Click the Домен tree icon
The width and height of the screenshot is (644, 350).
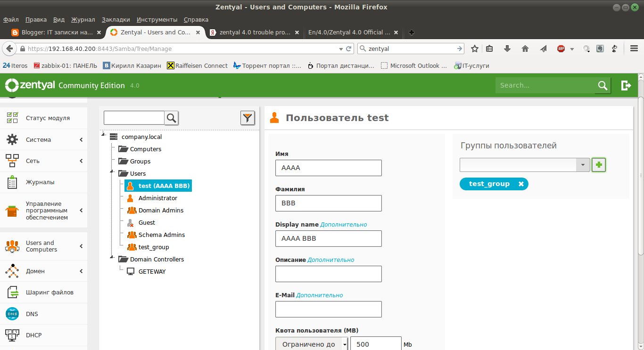coord(12,271)
